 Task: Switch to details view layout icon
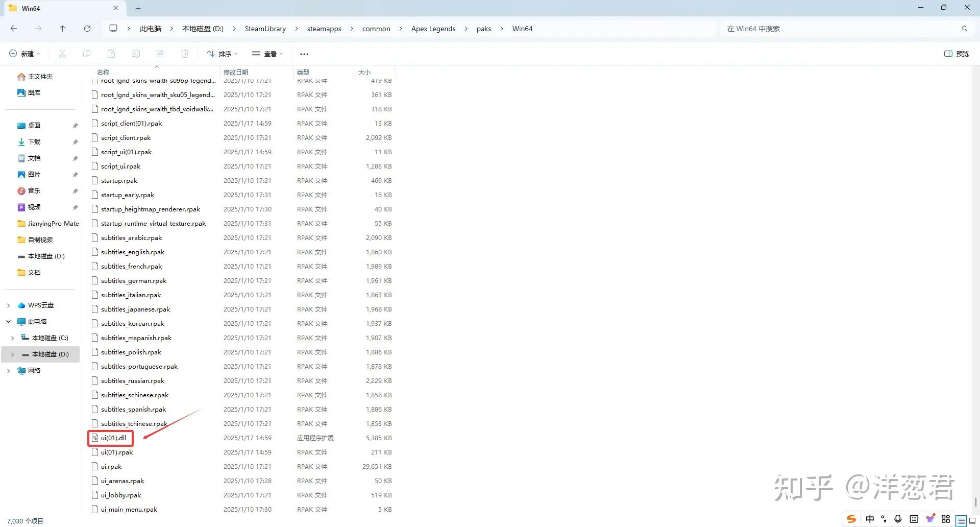click(x=962, y=521)
